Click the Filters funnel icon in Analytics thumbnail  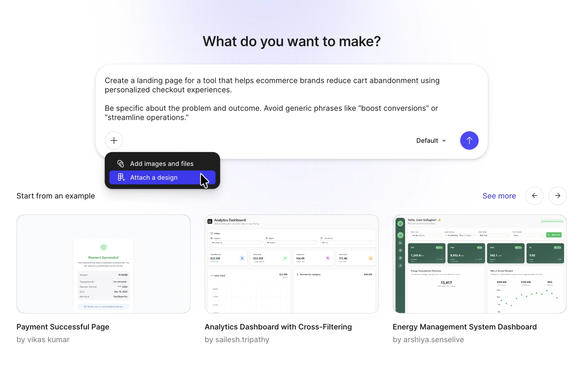point(212,234)
